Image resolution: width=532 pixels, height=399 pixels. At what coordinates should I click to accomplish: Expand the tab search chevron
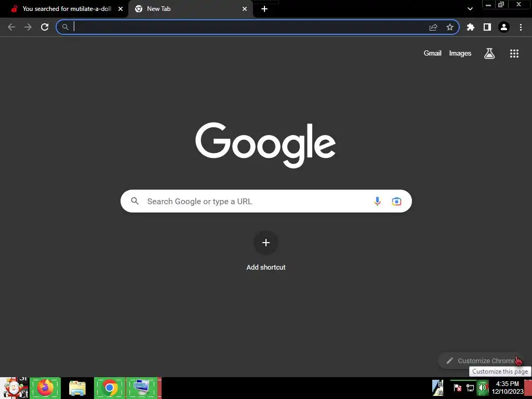470,9
